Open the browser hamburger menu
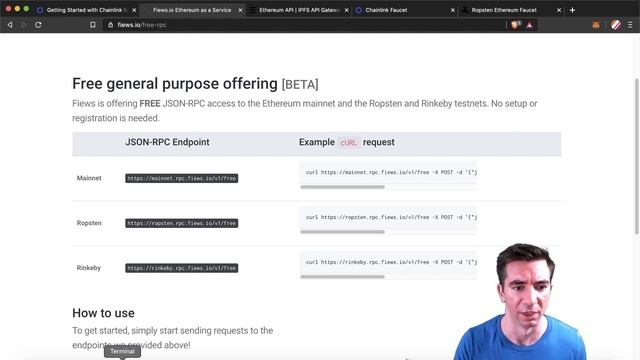 (630, 25)
